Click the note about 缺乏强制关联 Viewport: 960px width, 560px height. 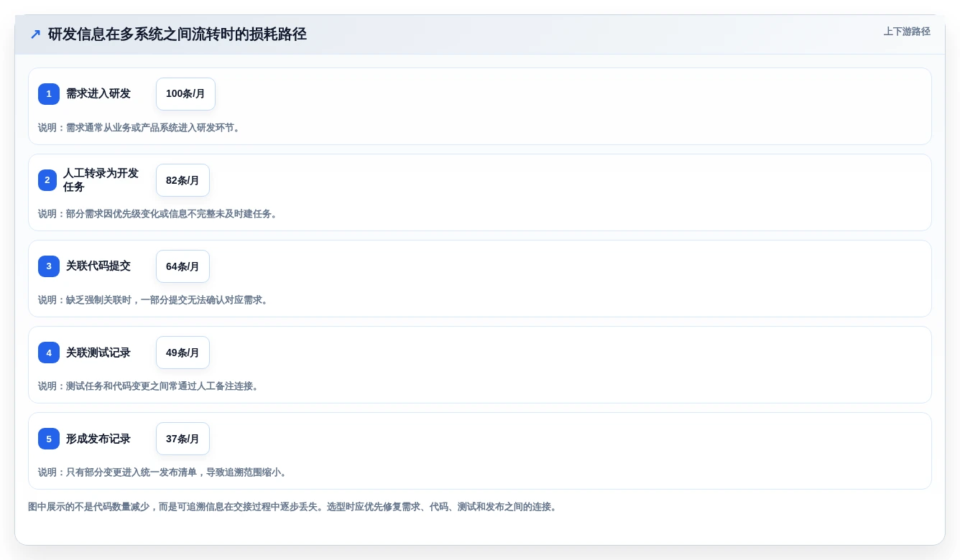[x=154, y=300]
